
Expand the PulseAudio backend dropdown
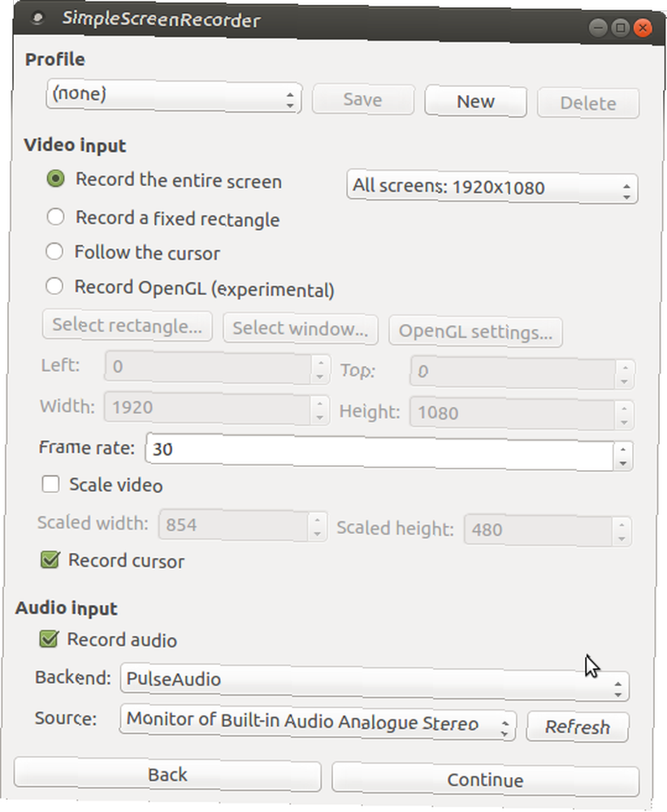point(375,683)
